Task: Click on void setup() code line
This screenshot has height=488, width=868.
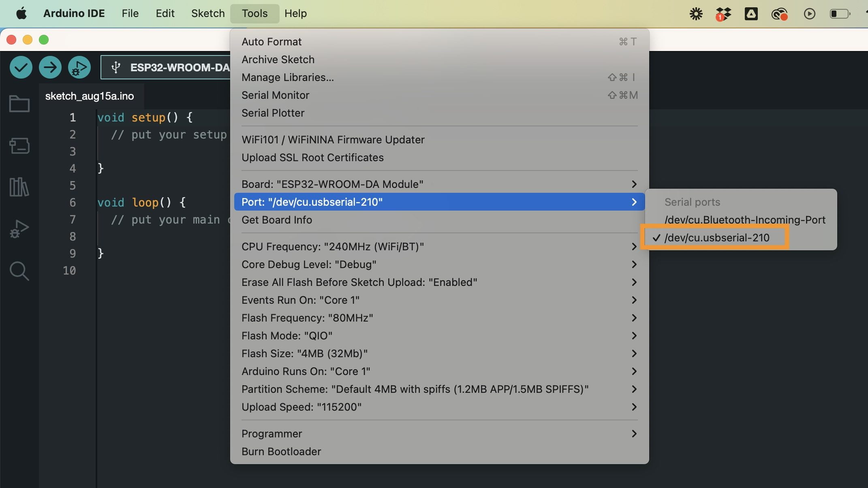Action: [x=145, y=117]
